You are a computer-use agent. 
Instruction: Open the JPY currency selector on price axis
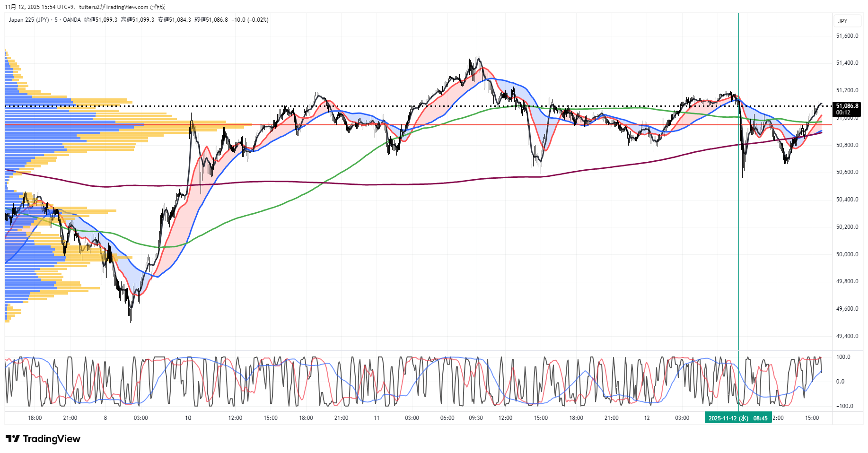[842, 21]
